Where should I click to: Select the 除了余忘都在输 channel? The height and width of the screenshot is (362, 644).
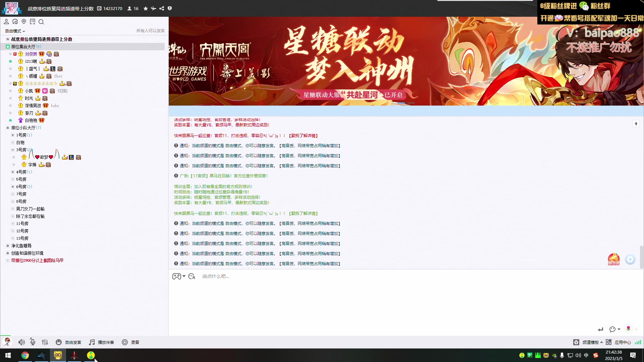click(x=30, y=216)
